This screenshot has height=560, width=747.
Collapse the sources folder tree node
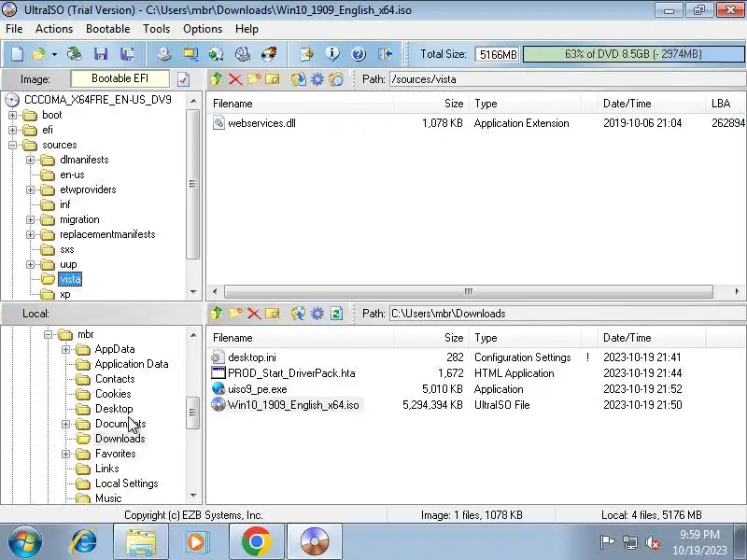(12, 145)
